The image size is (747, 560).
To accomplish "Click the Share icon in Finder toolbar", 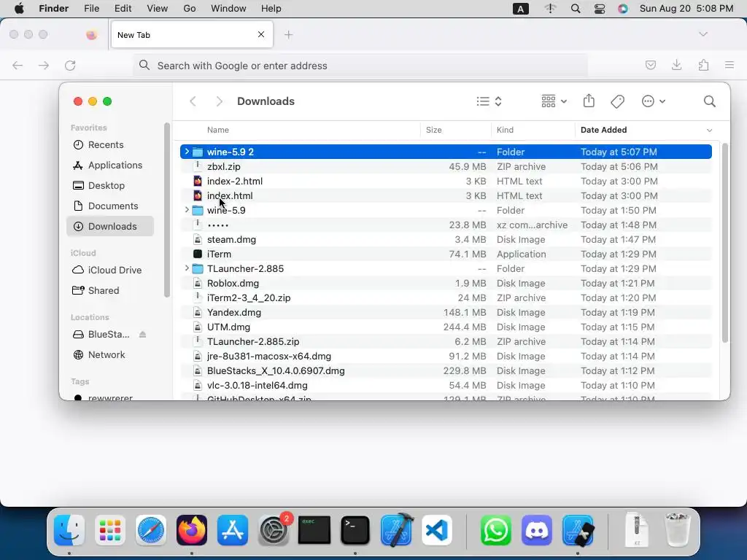I will (x=589, y=101).
